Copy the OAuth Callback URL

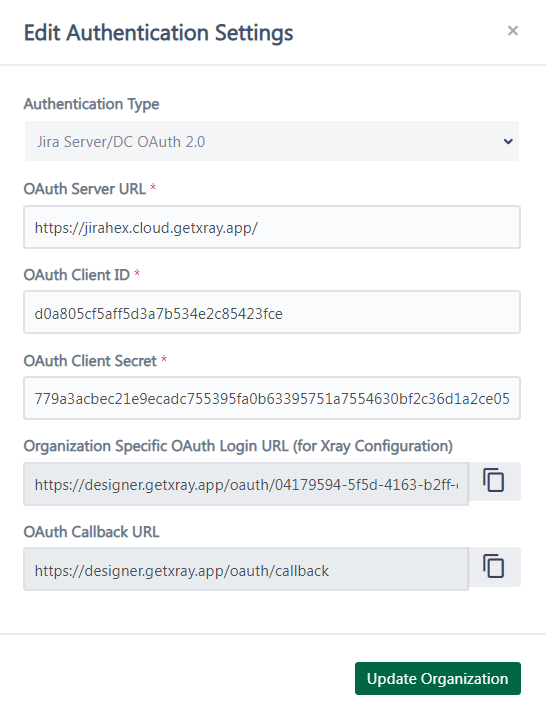point(494,567)
